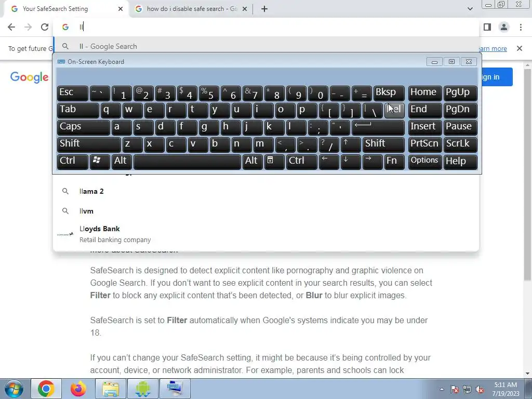Open the Chrome profile avatar
The height and width of the screenshot is (399, 532).
tap(504, 27)
